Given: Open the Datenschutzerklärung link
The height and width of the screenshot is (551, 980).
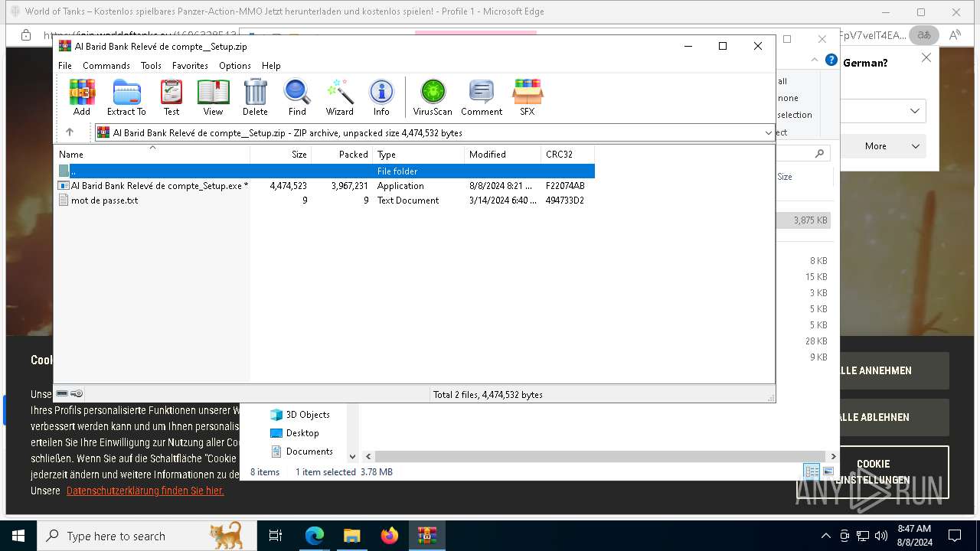Looking at the screenshot, I should pyautogui.click(x=145, y=491).
